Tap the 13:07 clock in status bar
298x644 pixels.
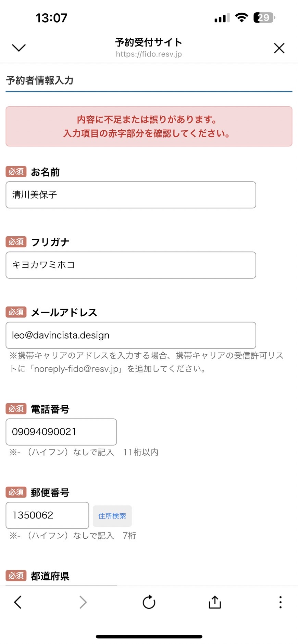(51, 18)
